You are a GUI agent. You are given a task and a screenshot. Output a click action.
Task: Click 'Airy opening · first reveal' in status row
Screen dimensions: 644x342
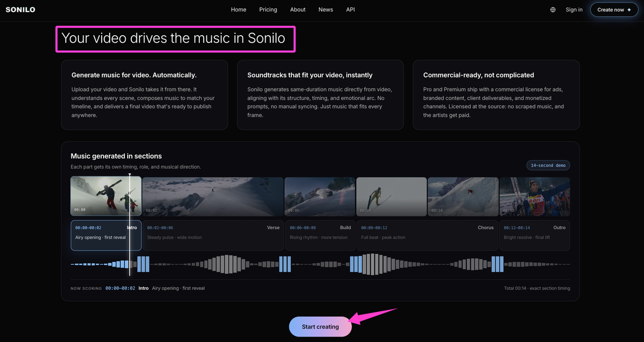178,288
